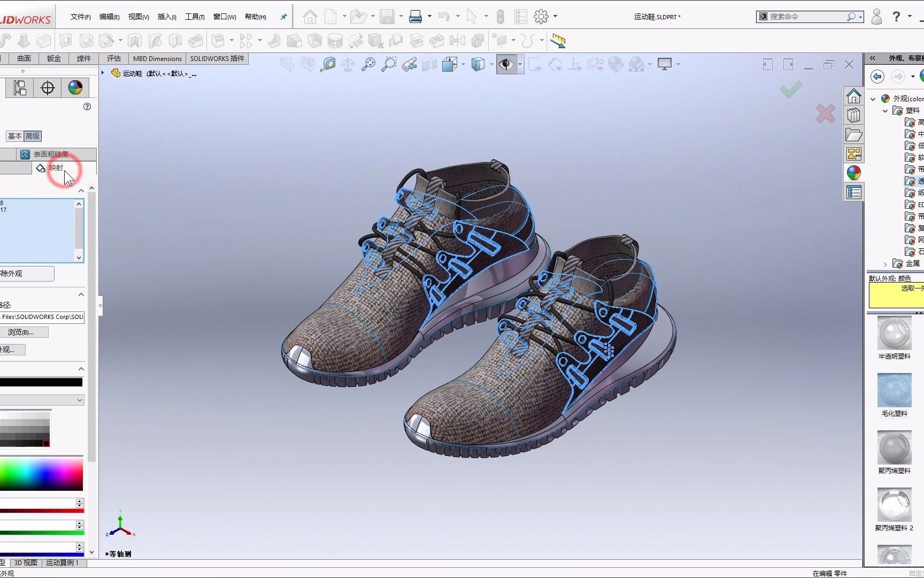Click the Home icon in the task pane

[854, 96]
